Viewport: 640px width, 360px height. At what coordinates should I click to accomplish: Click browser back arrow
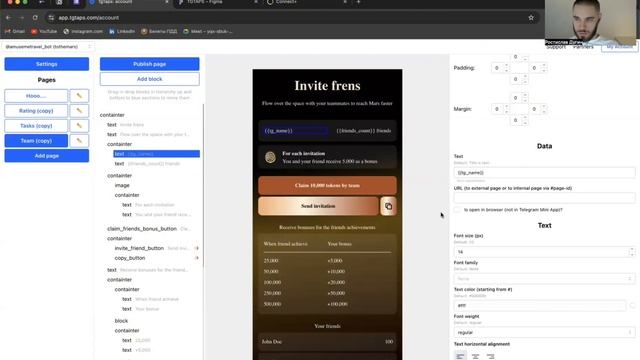point(9,18)
